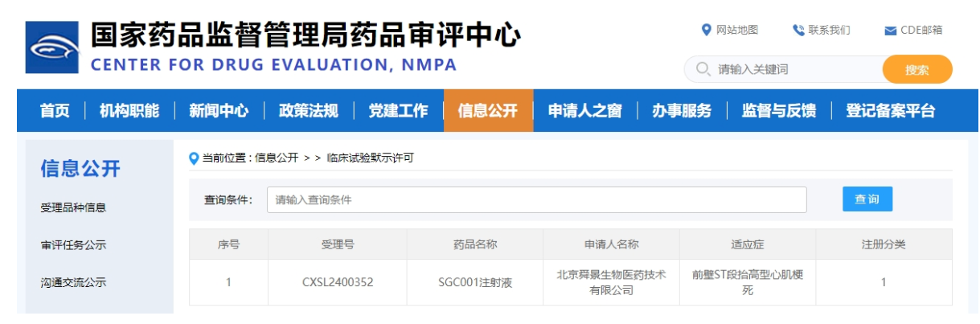Click 信息公开 in the breadcrumb path
The width and height of the screenshot is (980, 324).
click(x=277, y=158)
